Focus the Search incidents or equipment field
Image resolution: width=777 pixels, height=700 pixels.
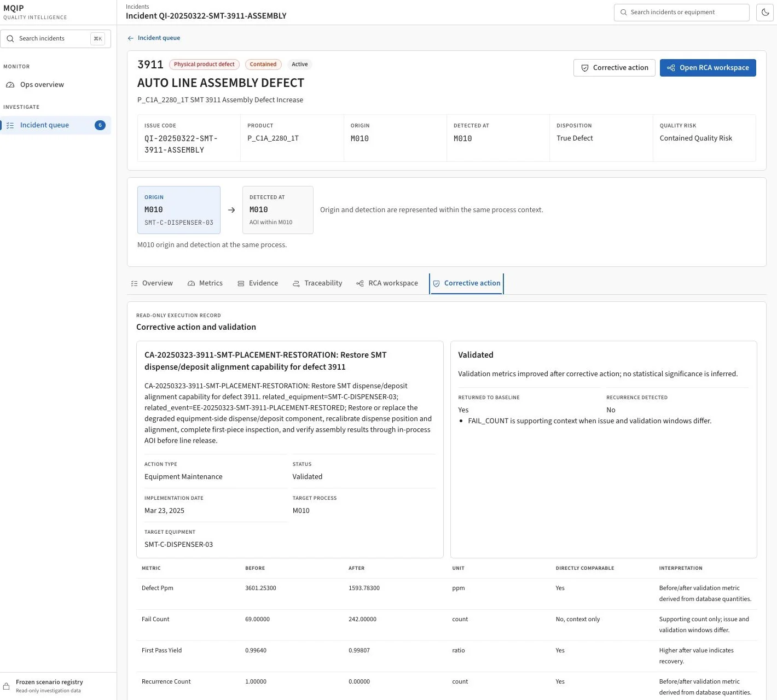coord(681,12)
